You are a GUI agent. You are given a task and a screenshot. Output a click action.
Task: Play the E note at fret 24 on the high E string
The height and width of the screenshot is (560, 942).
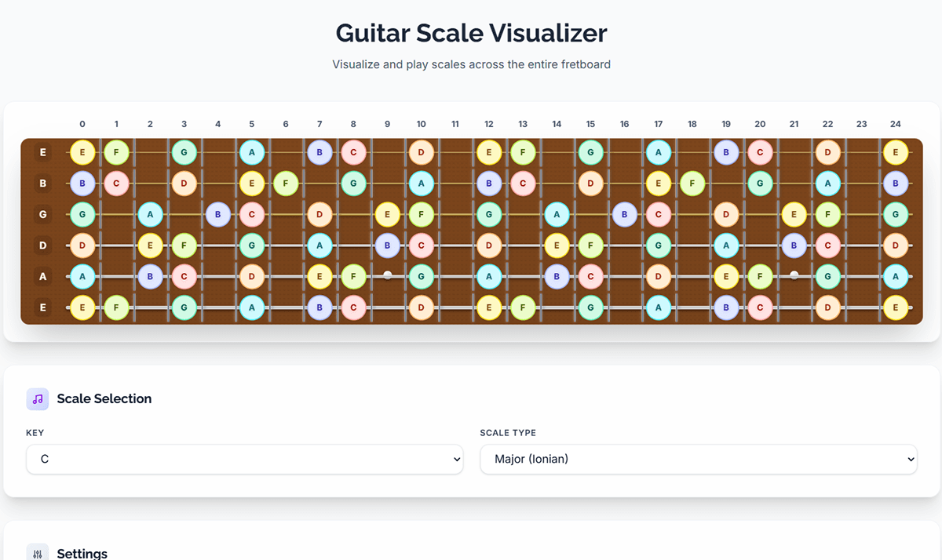coord(896,152)
